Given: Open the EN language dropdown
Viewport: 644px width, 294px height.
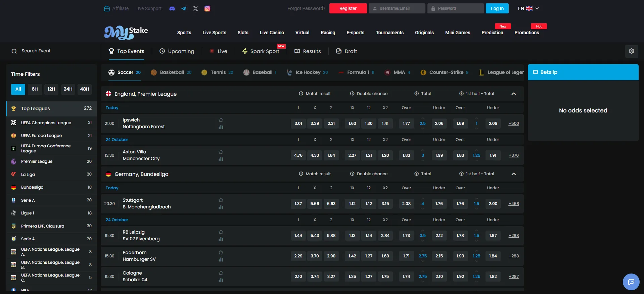Looking at the screenshot, I should click(x=528, y=8).
